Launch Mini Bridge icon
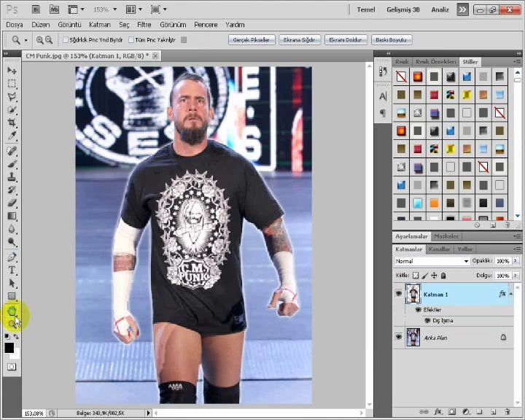This screenshot has height=420, width=525. (54, 9)
